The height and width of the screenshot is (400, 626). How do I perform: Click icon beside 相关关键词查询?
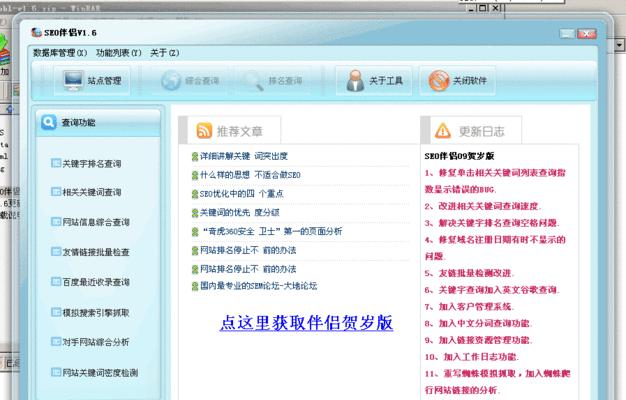pyautogui.click(x=56, y=192)
